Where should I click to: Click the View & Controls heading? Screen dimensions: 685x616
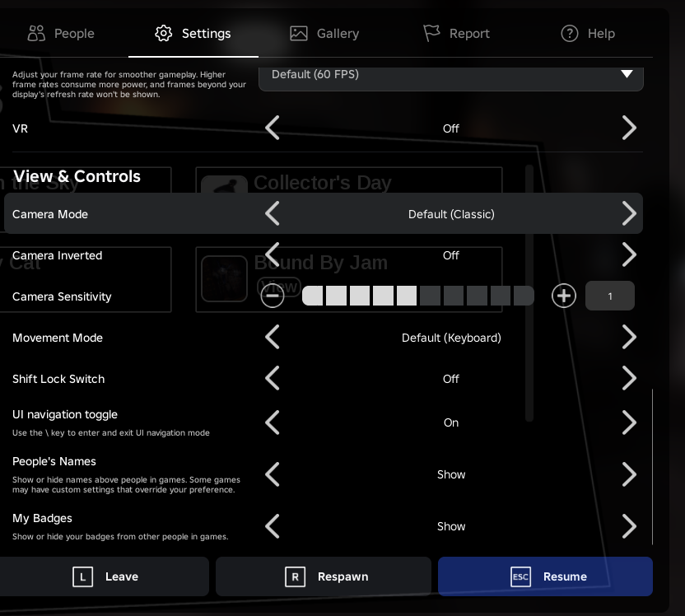coord(77,176)
